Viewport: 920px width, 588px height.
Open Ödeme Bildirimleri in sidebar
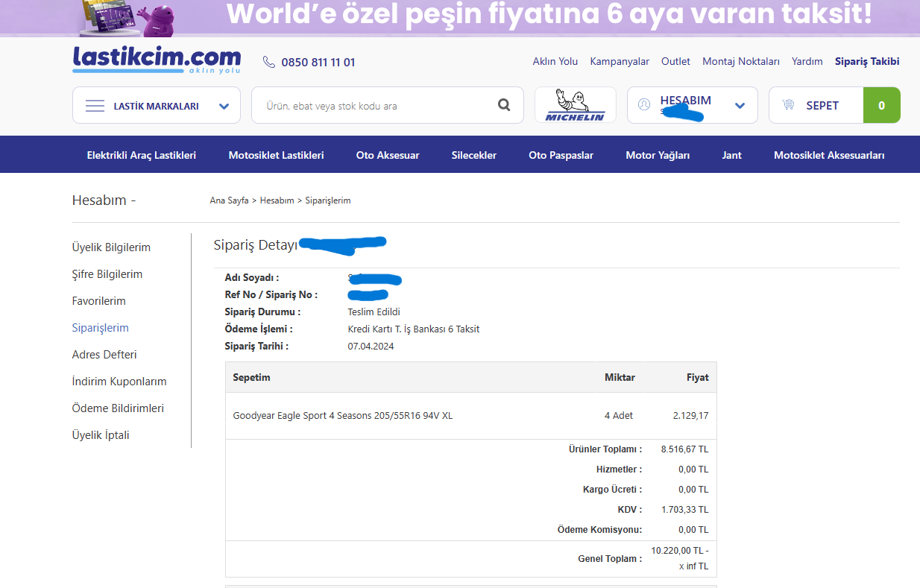click(x=118, y=408)
